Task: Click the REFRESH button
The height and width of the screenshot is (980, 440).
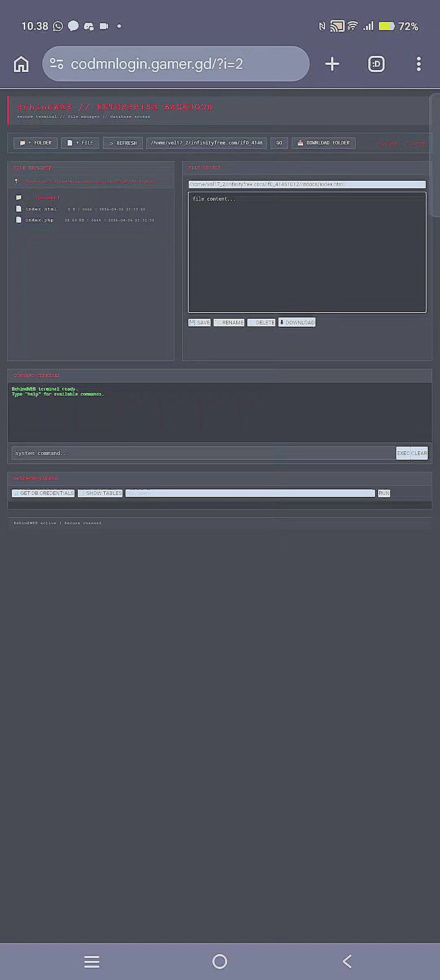Action: [x=123, y=143]
